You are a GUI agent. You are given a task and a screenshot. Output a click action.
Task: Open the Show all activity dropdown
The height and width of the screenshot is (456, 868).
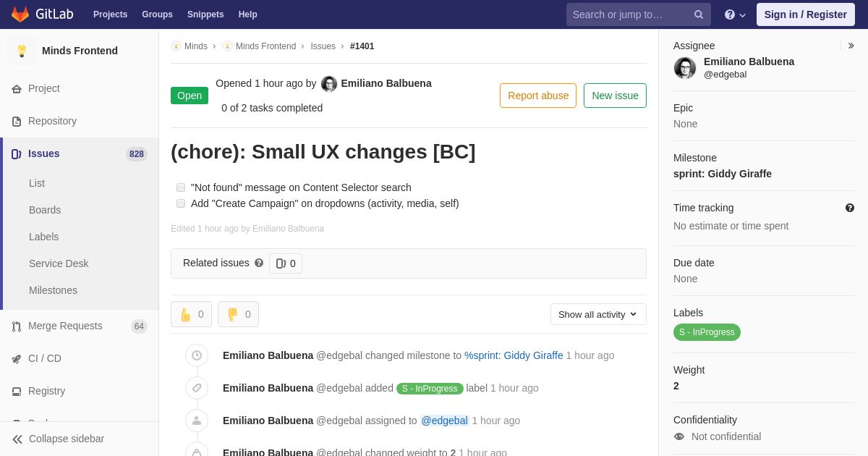point(598,314)
